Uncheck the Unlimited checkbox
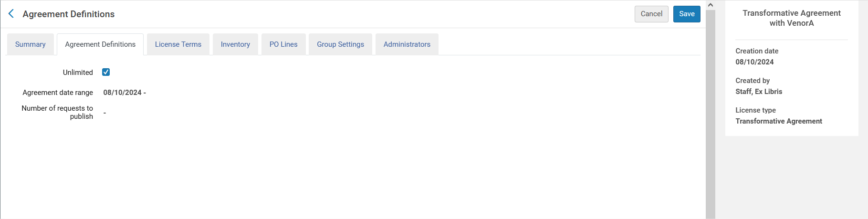 pos(106,72)
